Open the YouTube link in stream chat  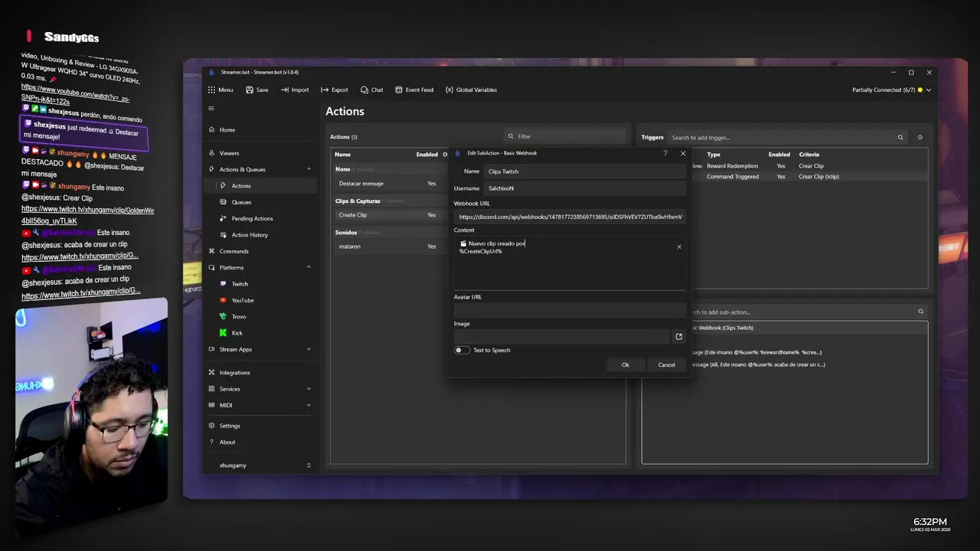tap(75, 95)
